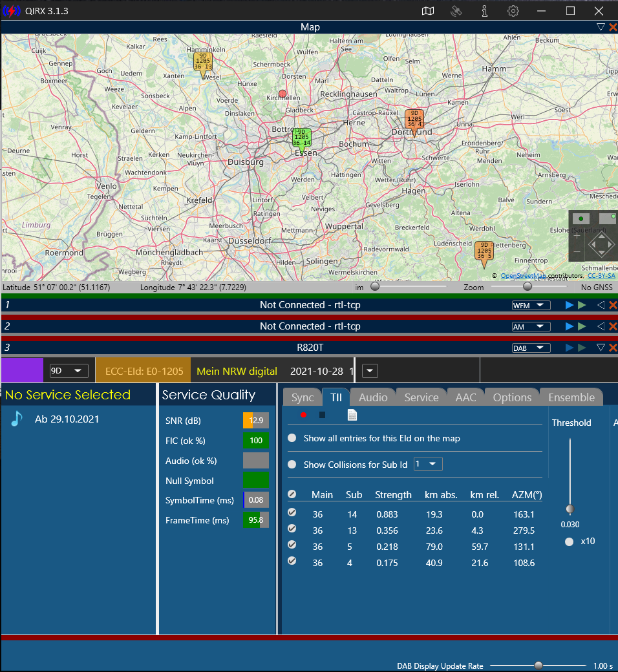Toggle Show Collisions for Sub Id
Image resolution: width=618 pixels, height=672 pixels.
(x=292, y=464)
